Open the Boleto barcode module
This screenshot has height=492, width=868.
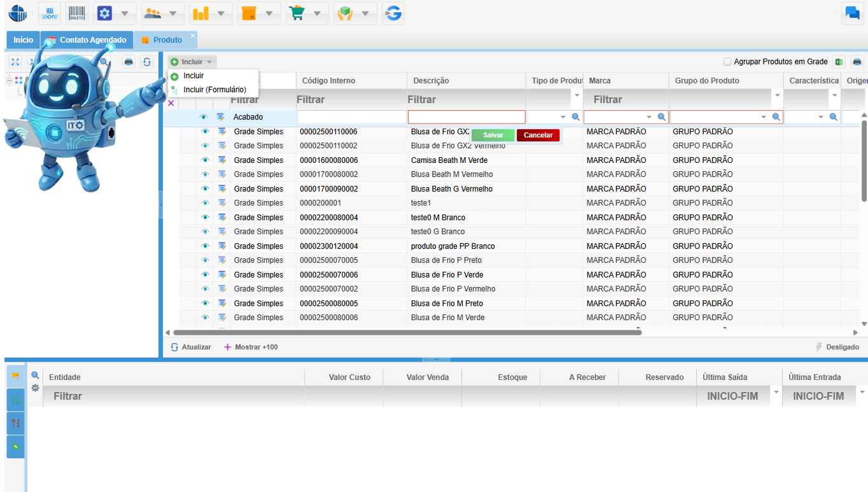77,13
